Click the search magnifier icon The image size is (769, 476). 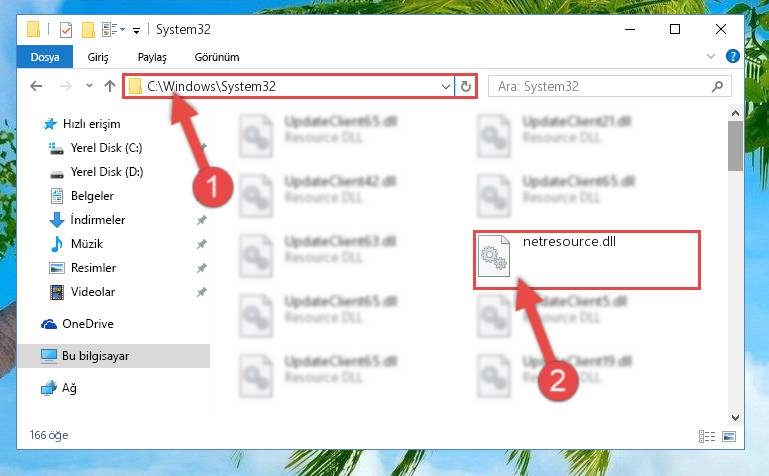pyautogui.click(x=718, y=87)
